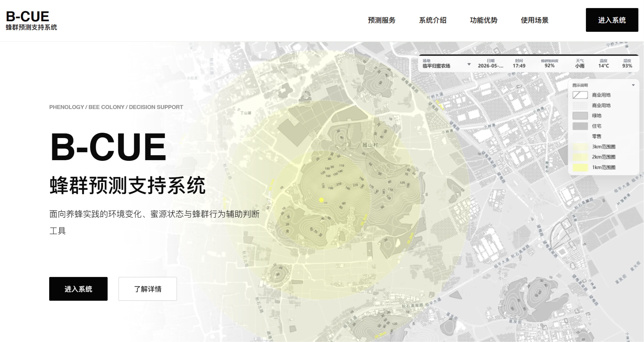Viewport: 644px width, 342px height.
Task: Open the 系统介绍 navigation item
Action: coord(433,20)
